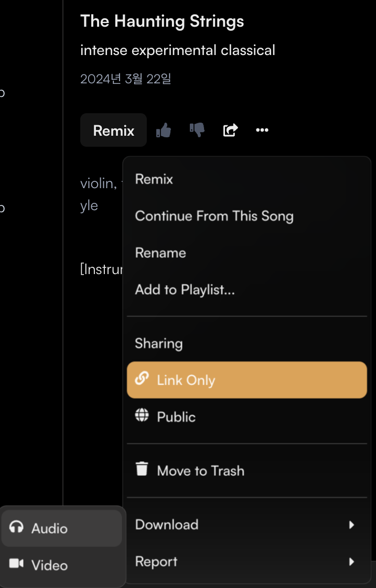
Task: Click The Haunting Strings song title
Action: coord(162,21)
